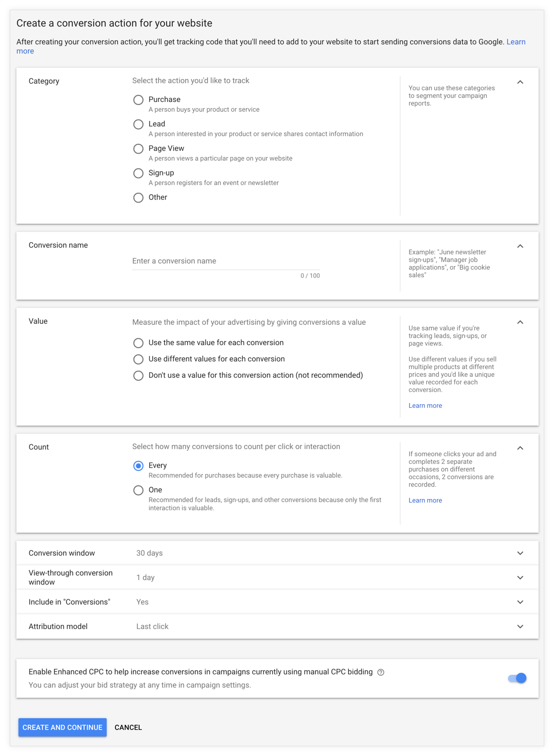Select the Lead category option
This screenshot has width=554, height=756.
pyautogui.click(x=138, y=124)
